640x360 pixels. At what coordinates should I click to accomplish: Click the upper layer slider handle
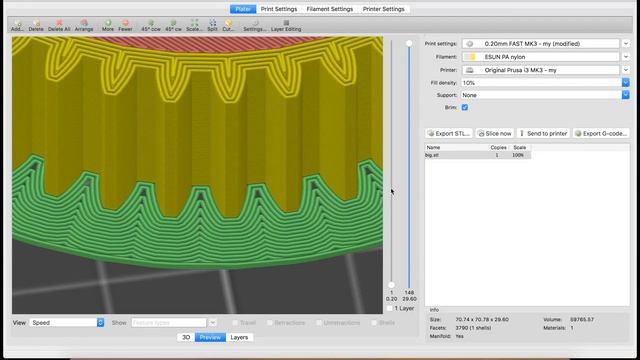[409, 43]
